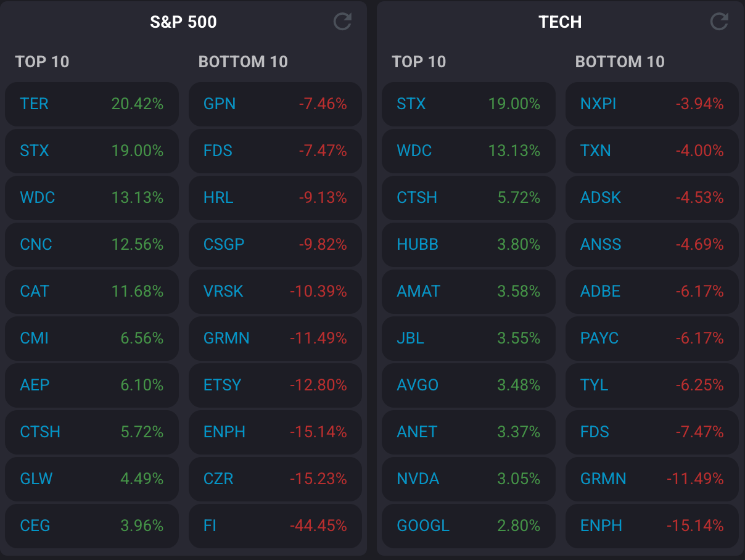Viewport: 745px width, 560px height.
Task: Click the CAT ticker link
Action: (35, 291)
